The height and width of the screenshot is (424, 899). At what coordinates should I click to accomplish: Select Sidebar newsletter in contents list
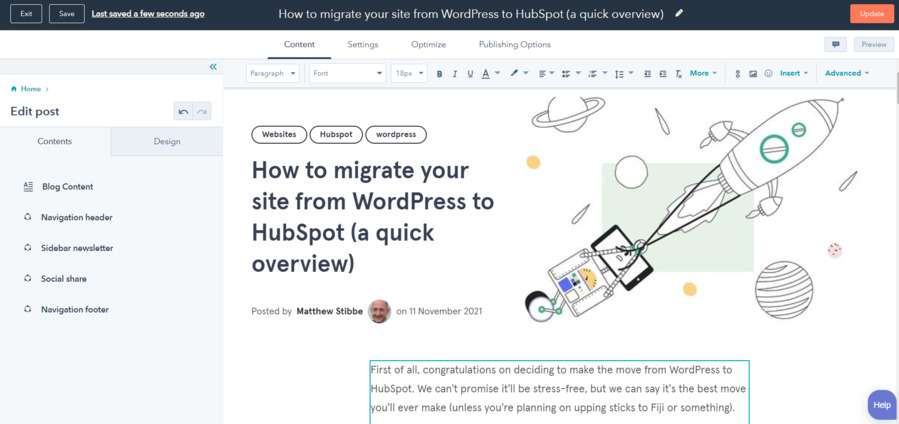(77, 248)
